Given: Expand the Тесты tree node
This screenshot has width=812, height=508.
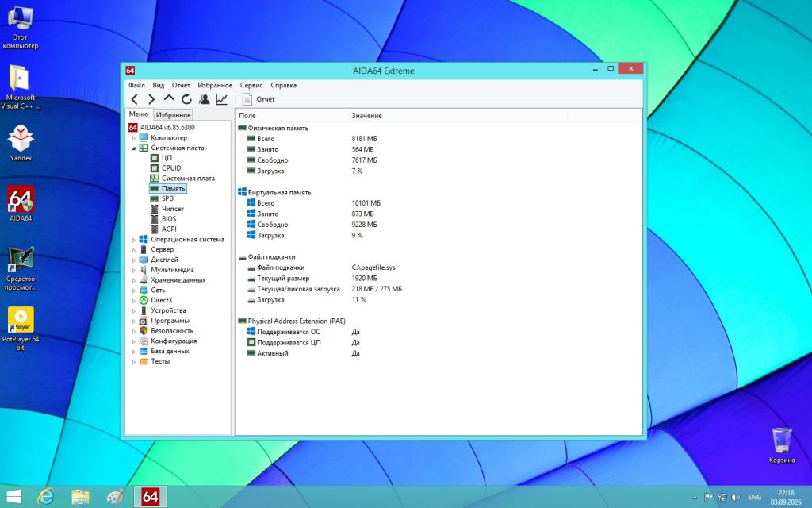Looking at the screenshot, I should click(x=133, y=361).
